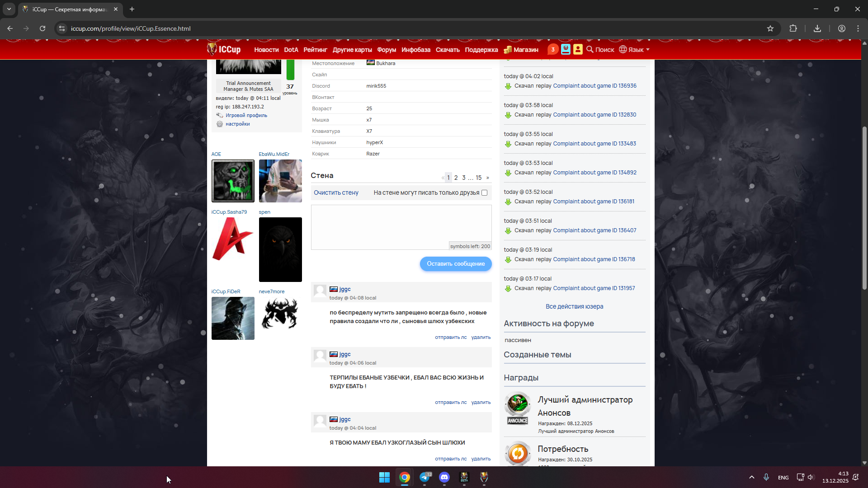The image size is (868, 488).
Task: Open the Chrome tab search dropdown
Action: pyautogui.click(x=9, y=9)
